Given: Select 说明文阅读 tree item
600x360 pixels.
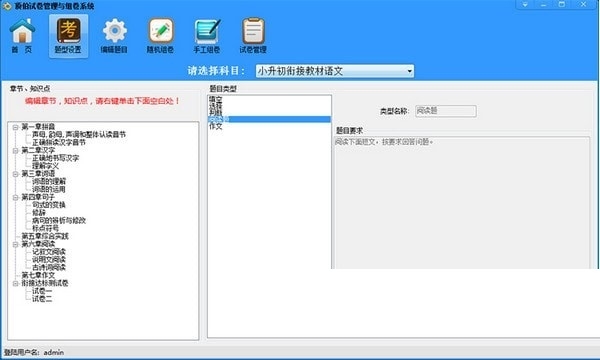Looking at the screenshot, I should pyautogui.click(x=49, y=260).
